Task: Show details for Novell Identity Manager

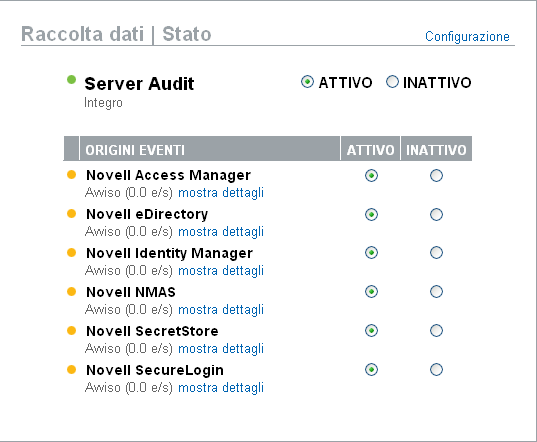Action: tap(221, 271)
